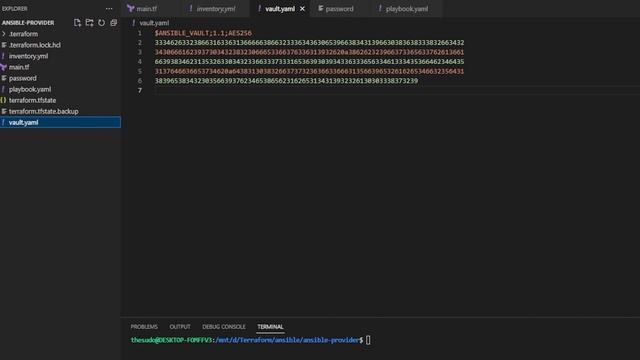Click the vault.yaml breadcrumb above the editor

coord(154,23)
